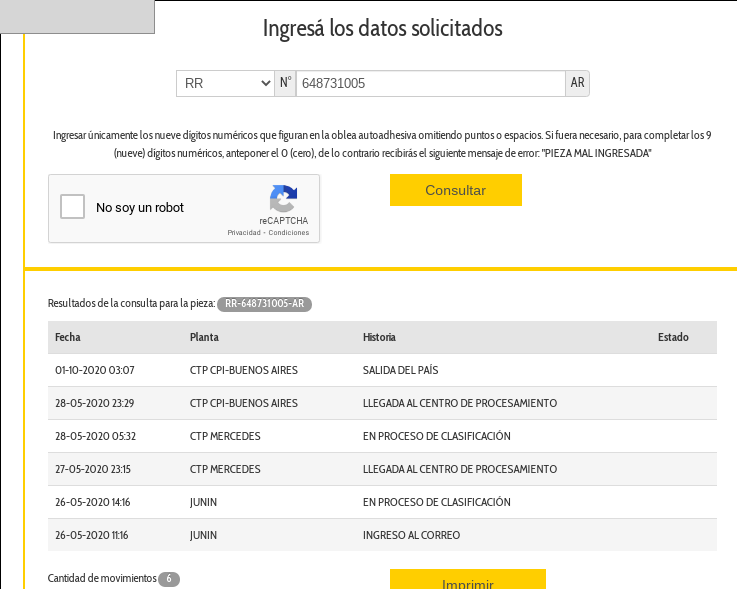737x589 pixels.
Task: Click JUNIN in the 26-05-2020 11:16 row
Action: [x=204, y=535]
